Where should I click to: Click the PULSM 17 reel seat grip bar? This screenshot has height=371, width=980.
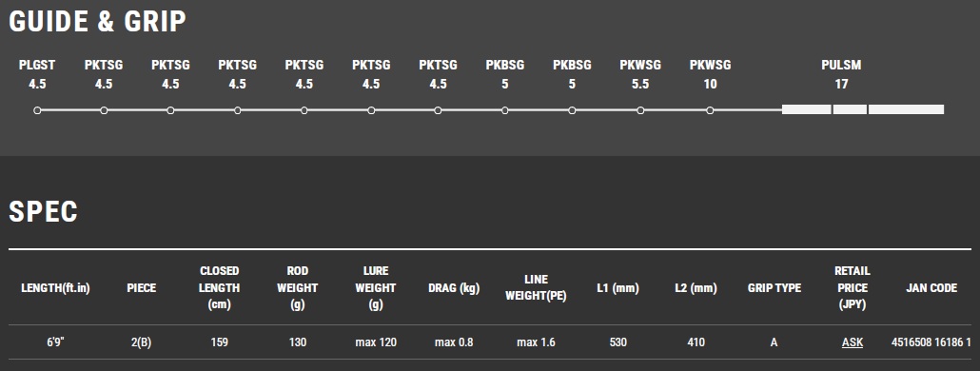tap(863, 109)
